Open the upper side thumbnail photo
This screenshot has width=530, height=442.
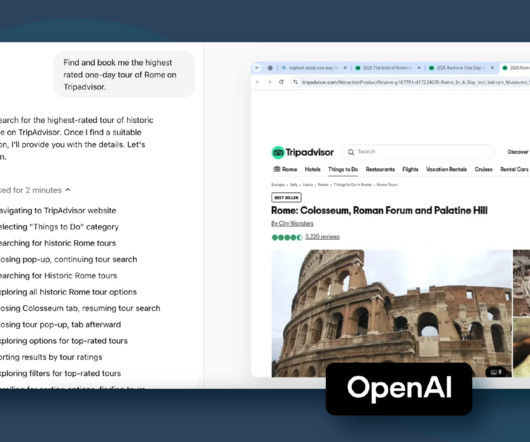coord(522,283)
